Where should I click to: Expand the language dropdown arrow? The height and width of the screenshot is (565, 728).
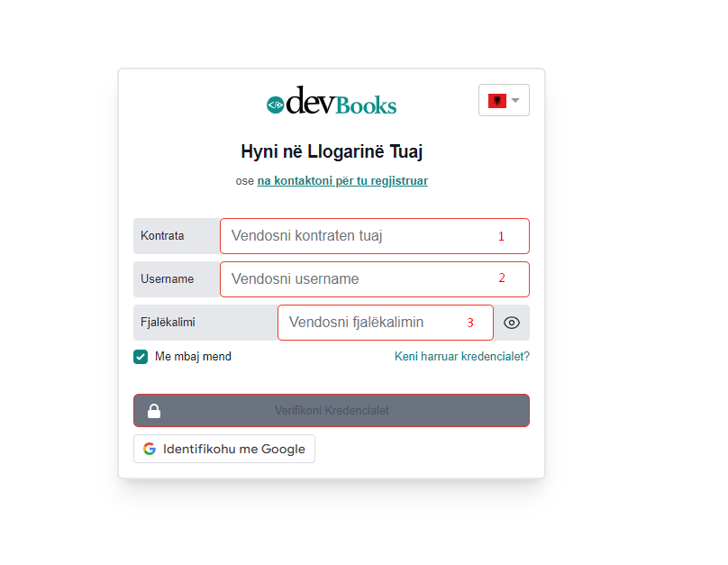tap(515, 101)
